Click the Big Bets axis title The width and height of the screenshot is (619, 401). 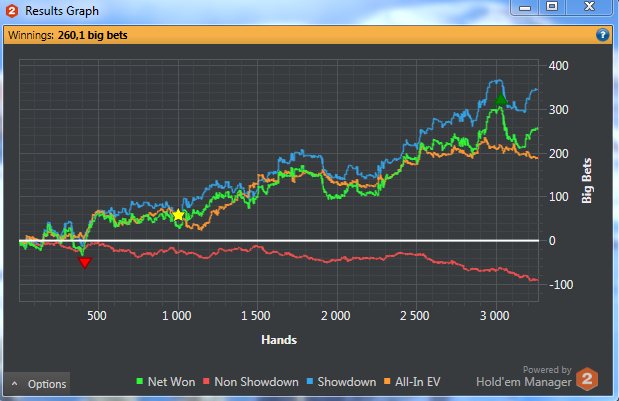(x=587, y=181)
